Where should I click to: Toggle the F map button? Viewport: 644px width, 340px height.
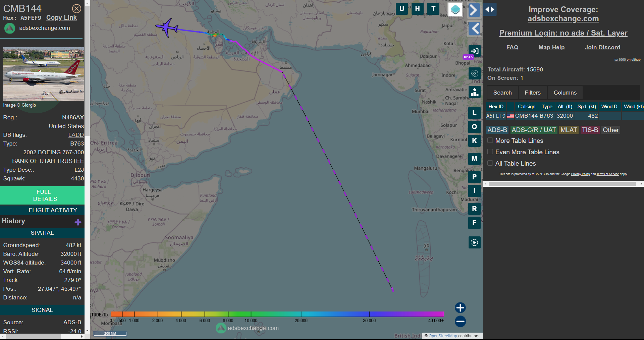(x=474, y=223)
